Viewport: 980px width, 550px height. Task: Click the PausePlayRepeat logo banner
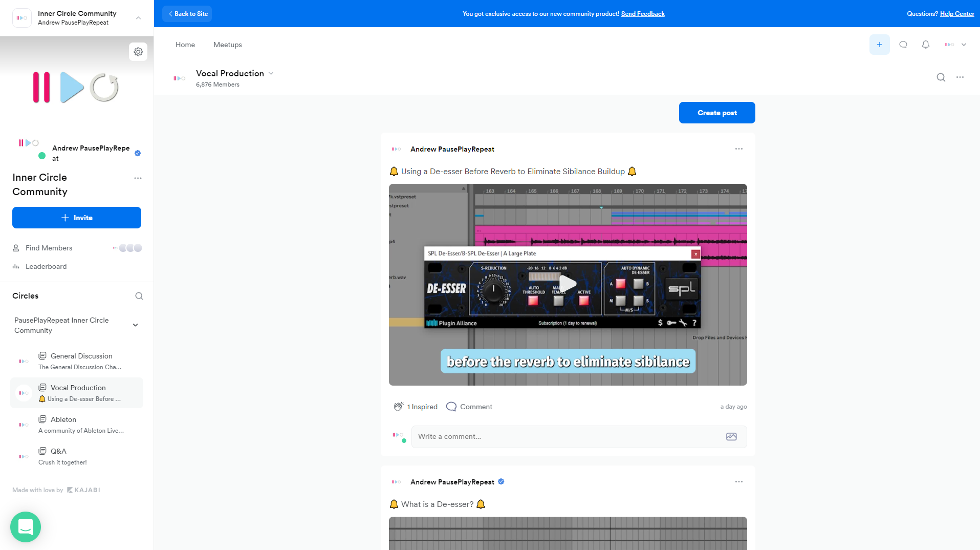[76, 88]
